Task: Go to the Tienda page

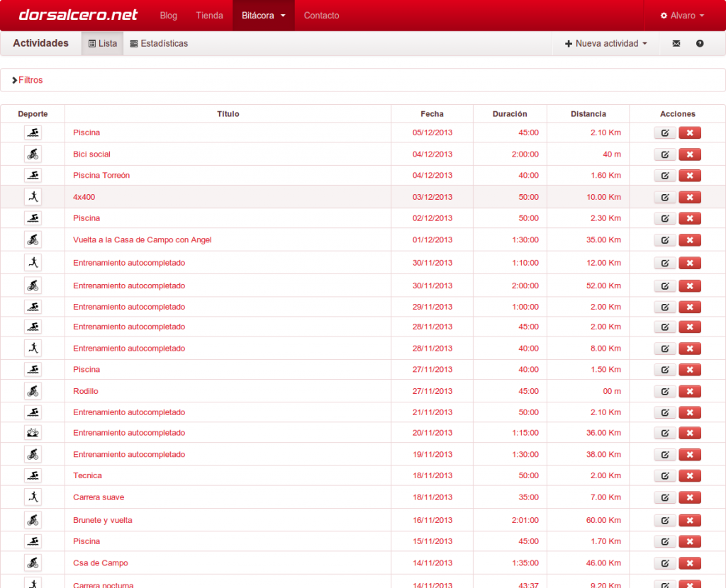Action: click(x=209, y=16)
